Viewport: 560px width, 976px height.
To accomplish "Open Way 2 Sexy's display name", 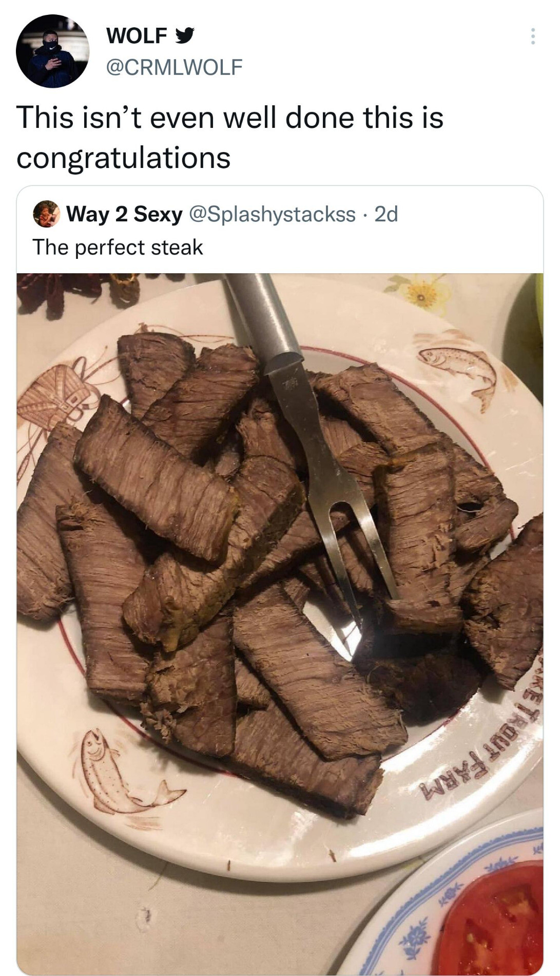I will 124,214.
